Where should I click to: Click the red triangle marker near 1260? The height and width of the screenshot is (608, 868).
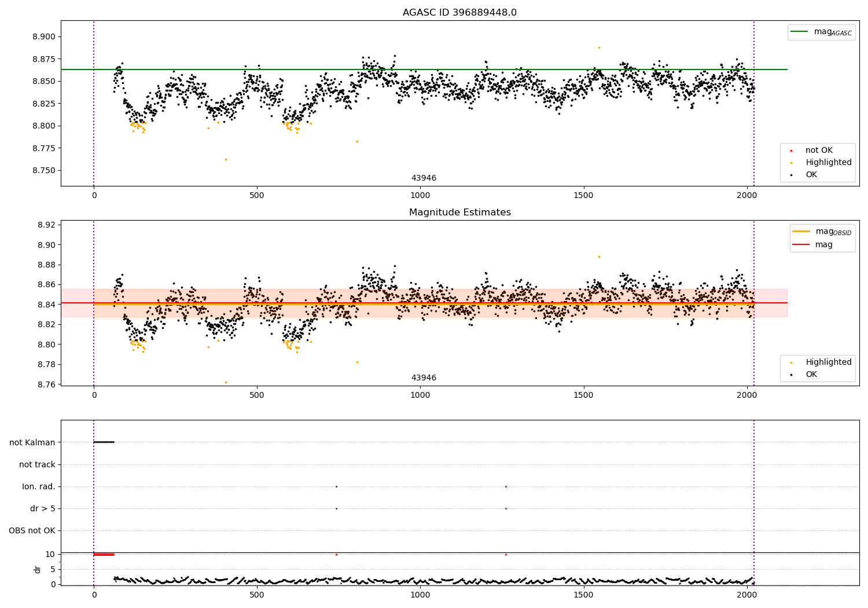(x=506, y=554)
